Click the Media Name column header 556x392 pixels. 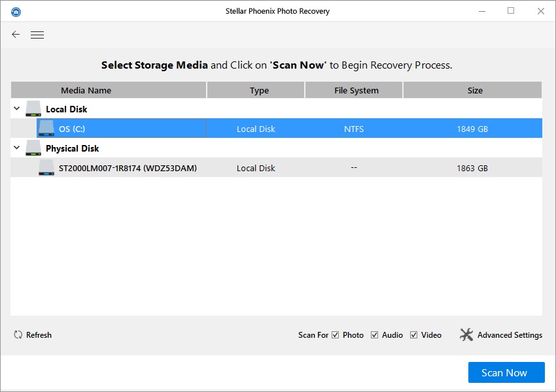(86, 90)
